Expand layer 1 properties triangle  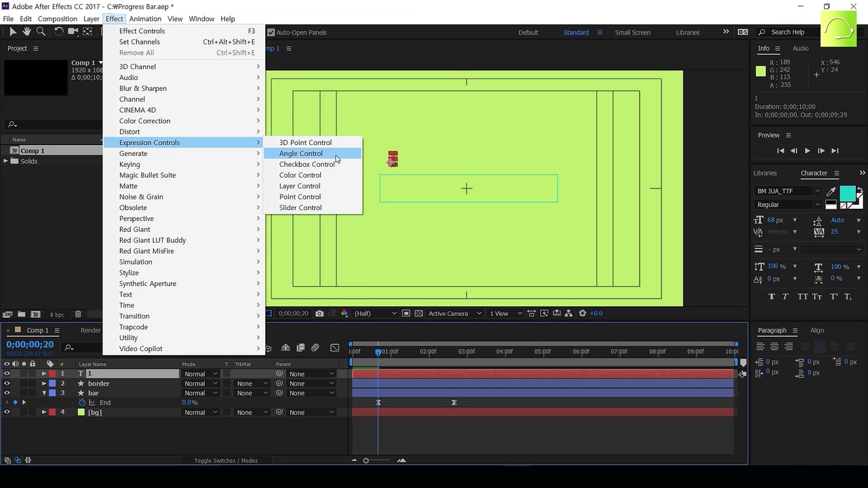click(x=44, y=374)
